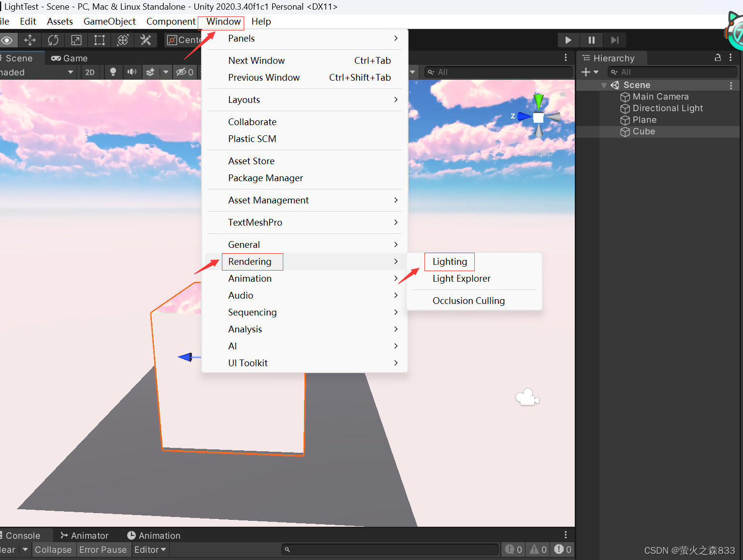Expand Panels submenu
This screenshot has width=743, height=560.
(x=305, y=39)
